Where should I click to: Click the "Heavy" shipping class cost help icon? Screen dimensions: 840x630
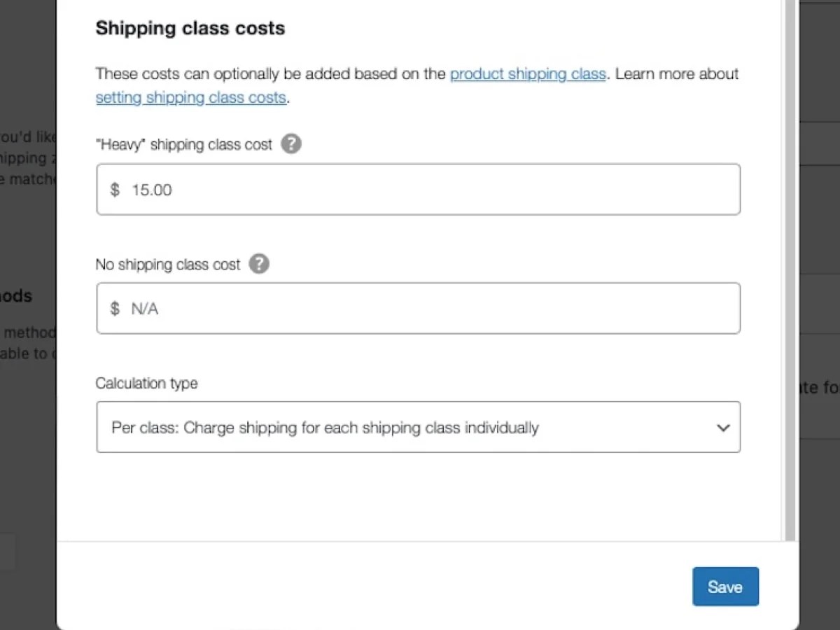click(x=291, y=144)
